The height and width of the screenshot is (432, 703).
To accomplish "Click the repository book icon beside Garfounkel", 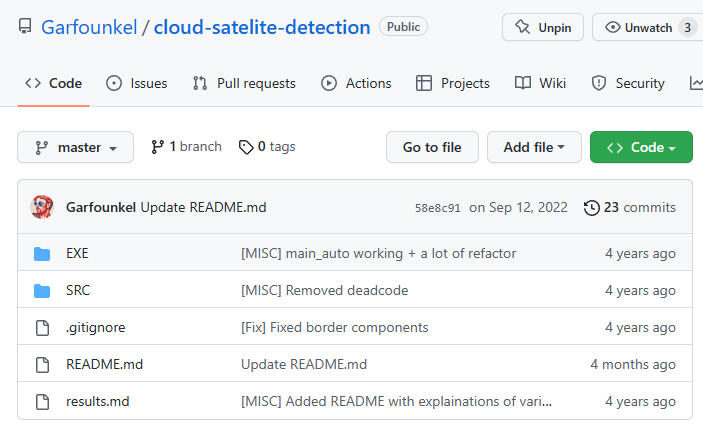I will click(25, 27).
